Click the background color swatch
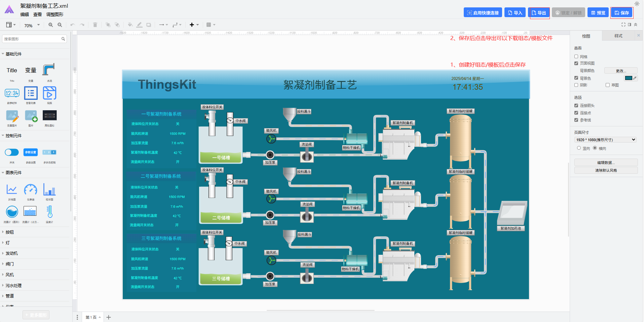The image size is (644, 322). (x=628, y=78)
